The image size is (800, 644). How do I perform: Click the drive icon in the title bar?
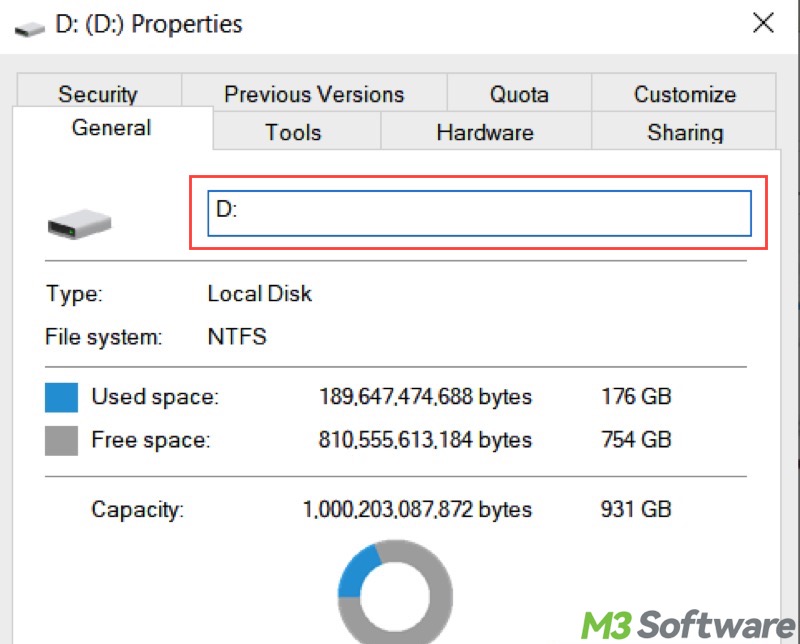point(30,25)
